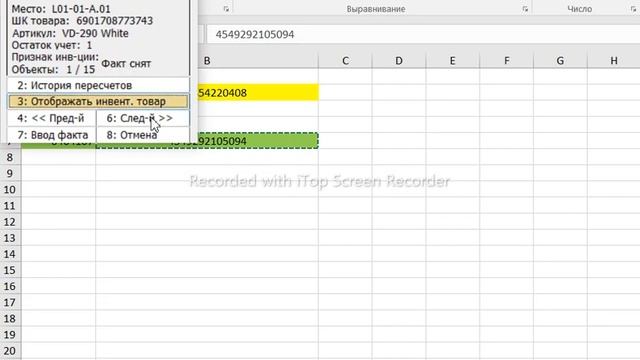This screenshot has height=360, width=640.
Task: Select row 14 header
Action: point(10,254)
